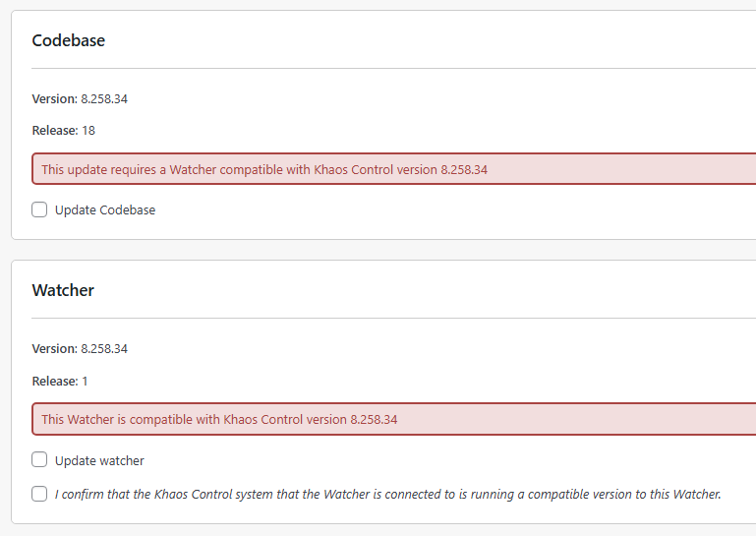
Task: Click the bold "Release:" label under Watcher
Action: click(54, 381)
